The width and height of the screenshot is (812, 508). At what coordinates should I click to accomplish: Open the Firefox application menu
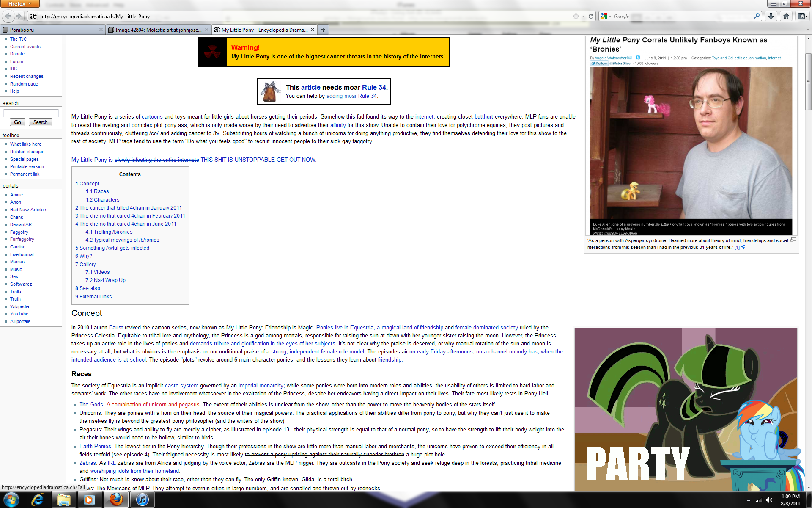click(x=20, y=4)
